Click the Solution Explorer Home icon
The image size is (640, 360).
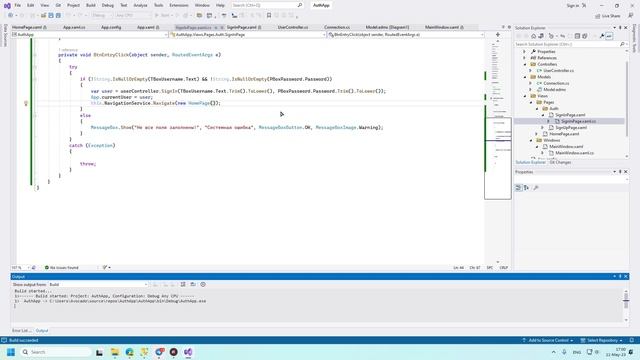pos(533,36)
